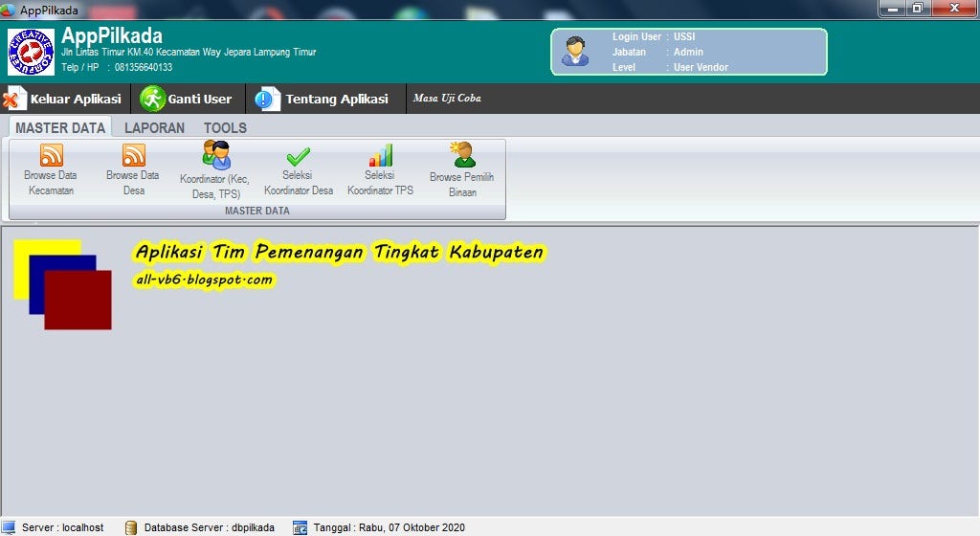980x536 pixels.
Task: Click Login User value USSI
Action: point(684,37)
